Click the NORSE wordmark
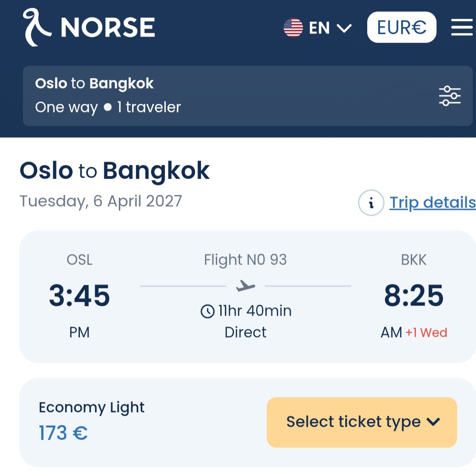Viewport: 476px width, 476px height. click(108, 28)
